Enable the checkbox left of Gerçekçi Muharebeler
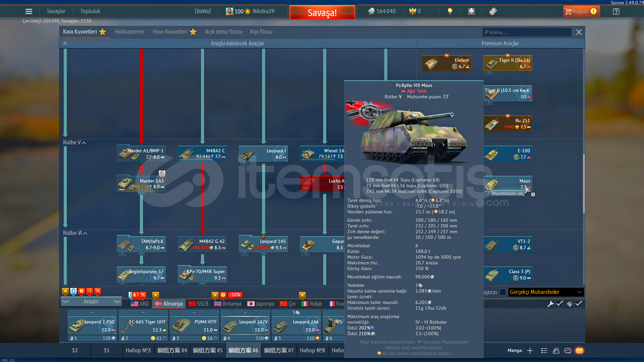The height and width of the screenshot is (362, 644). point(503,292)
